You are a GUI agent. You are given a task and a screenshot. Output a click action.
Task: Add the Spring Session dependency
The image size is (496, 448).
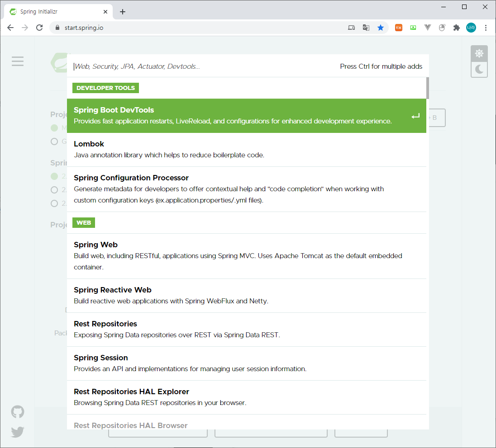click(x=247, y=363)
